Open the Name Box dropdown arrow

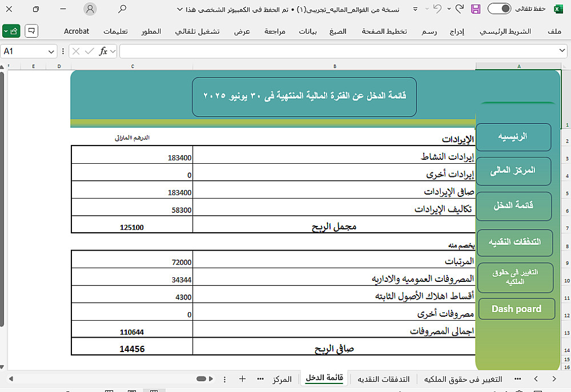(51, 52)
